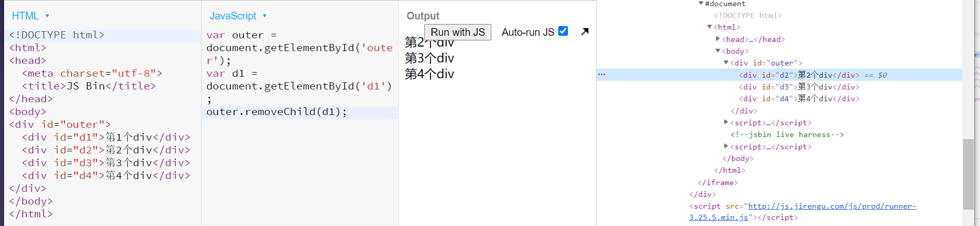Click the JavaScript panel title label
The width and height of the screenshot is (980, 226).
233,16
